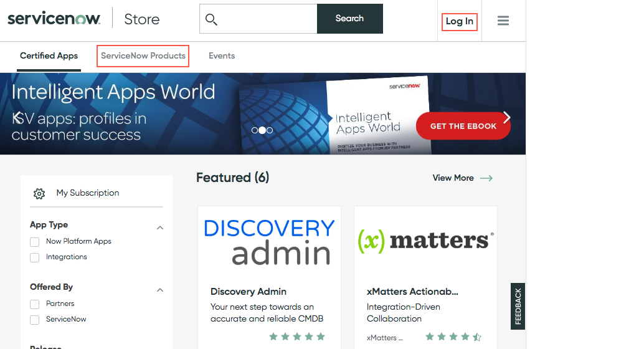The height and width of the screenshot is (349, 644).
Task: Select first carousel indicator dot
Action: click(x=255, y=130)
